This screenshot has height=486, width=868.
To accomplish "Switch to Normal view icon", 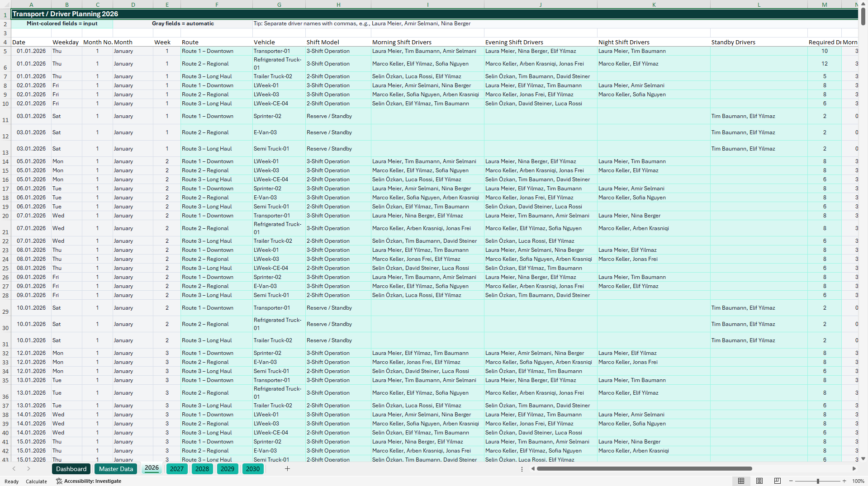I will click(741, 481).
